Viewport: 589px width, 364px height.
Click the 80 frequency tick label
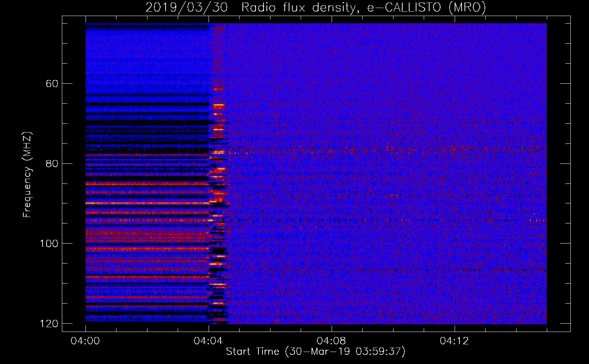52,163
